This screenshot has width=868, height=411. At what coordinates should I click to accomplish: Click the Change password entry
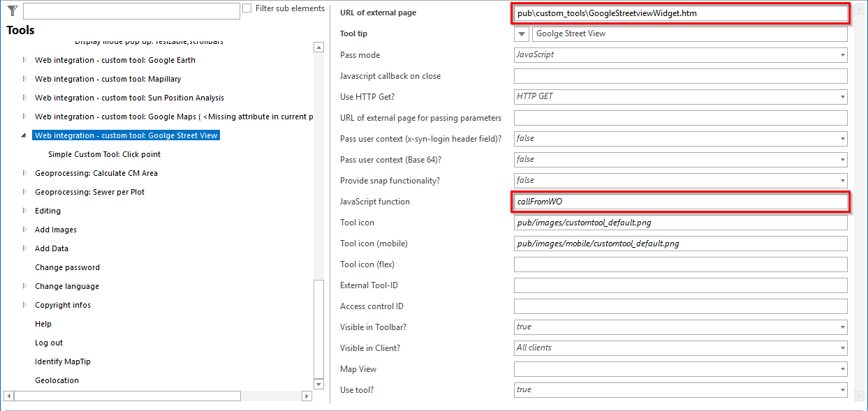click(x=68, y=267)
